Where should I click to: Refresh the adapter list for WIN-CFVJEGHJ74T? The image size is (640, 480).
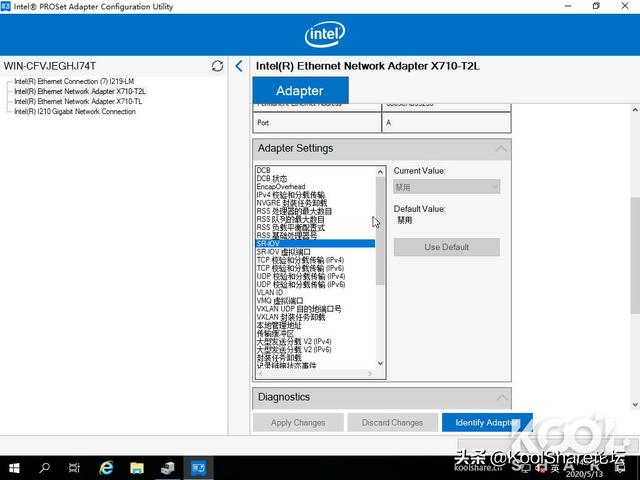click(x=217, y=66)
